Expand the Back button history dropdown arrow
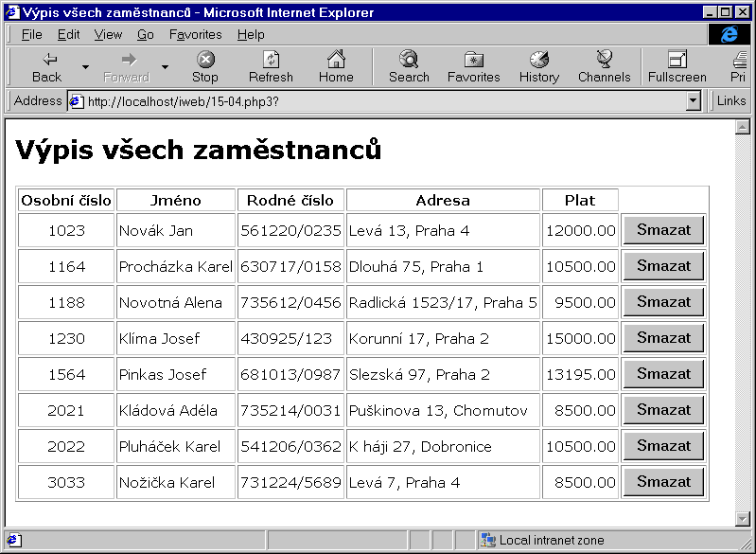756x554 pixels. pyautogui.click(x=85, y=67)
